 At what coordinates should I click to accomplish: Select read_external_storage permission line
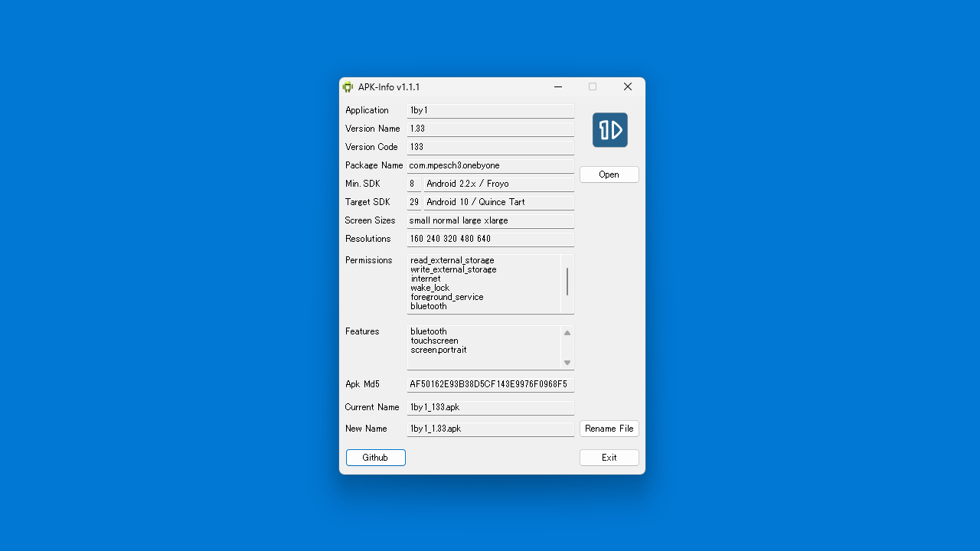[x=452, y=260]
